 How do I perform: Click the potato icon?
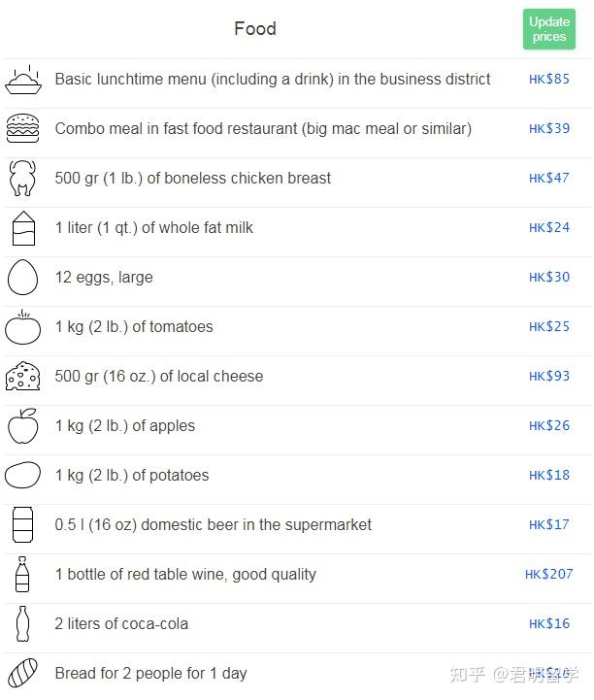22,476
